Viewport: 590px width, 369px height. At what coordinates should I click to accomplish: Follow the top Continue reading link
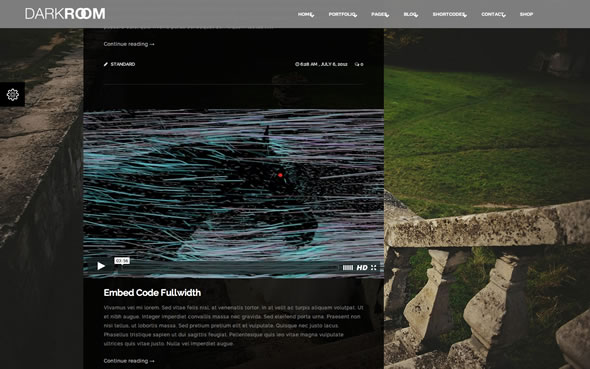click(129, 44)
